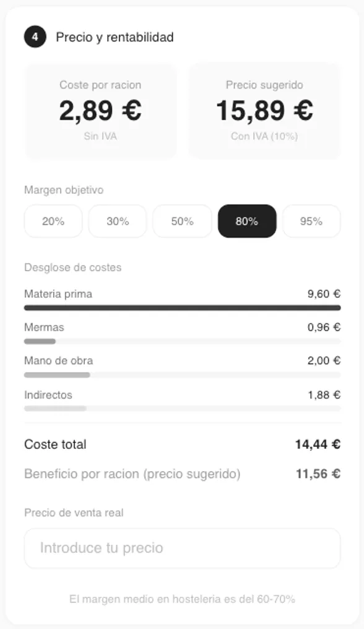The image size is (364, 629).
Task: Click the Mano de obra cost bar
Action: pyautogui.click(x=182, y=375)
